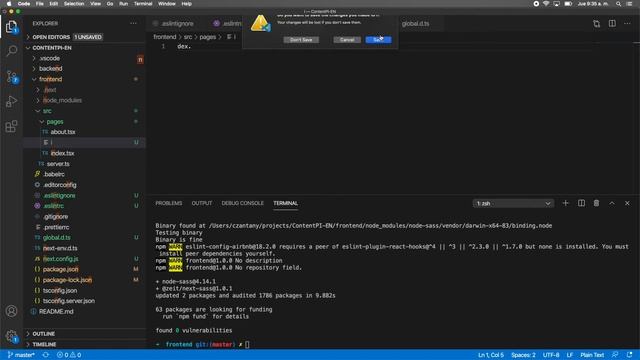Screen dimensions: 640x360
Task: Change encoding via UTF-8 status item
Action: click(551, 355)
